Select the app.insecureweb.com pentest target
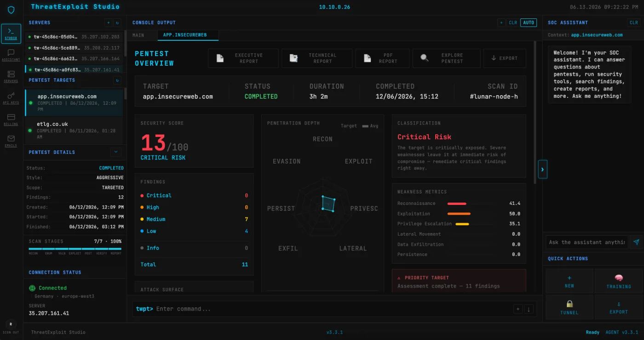Viewport: 644px width, 340px height. (74, 102)
